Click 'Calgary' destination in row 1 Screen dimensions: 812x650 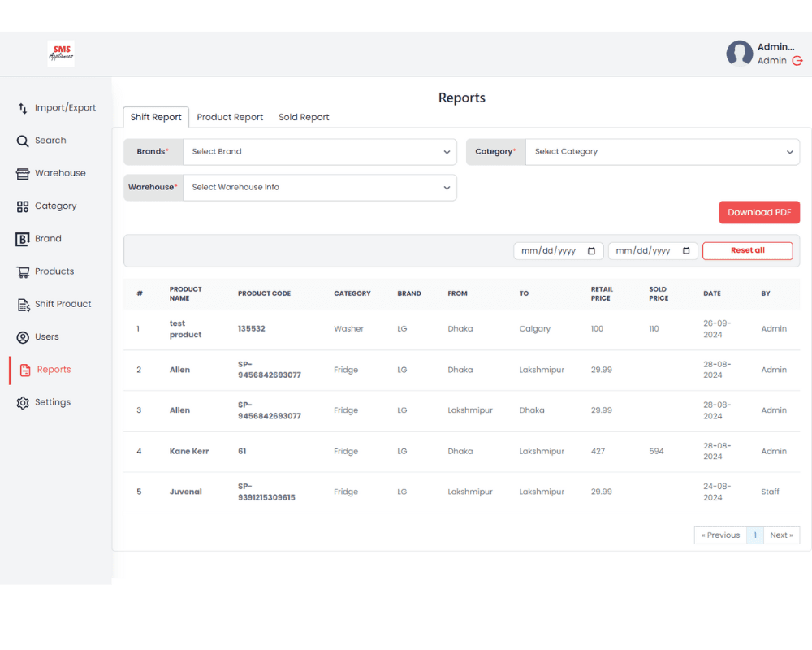tap(534, 329)
